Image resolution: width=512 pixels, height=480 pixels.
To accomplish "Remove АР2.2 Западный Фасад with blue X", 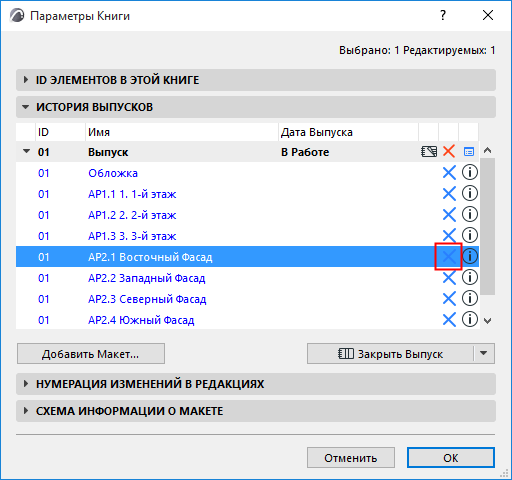I will [x=449, y=278].
